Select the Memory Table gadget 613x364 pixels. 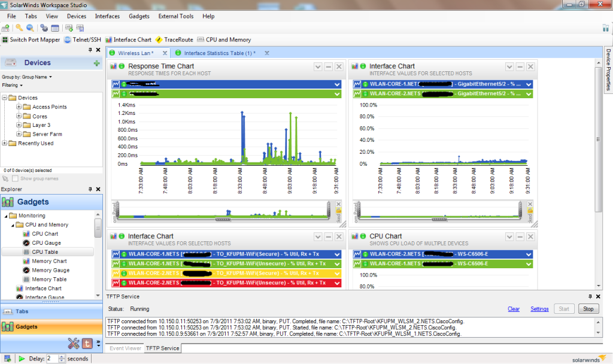coord(49,279)
